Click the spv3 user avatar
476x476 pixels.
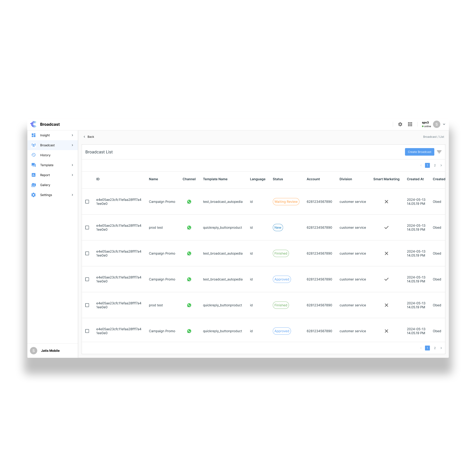[x=436, y=124]
